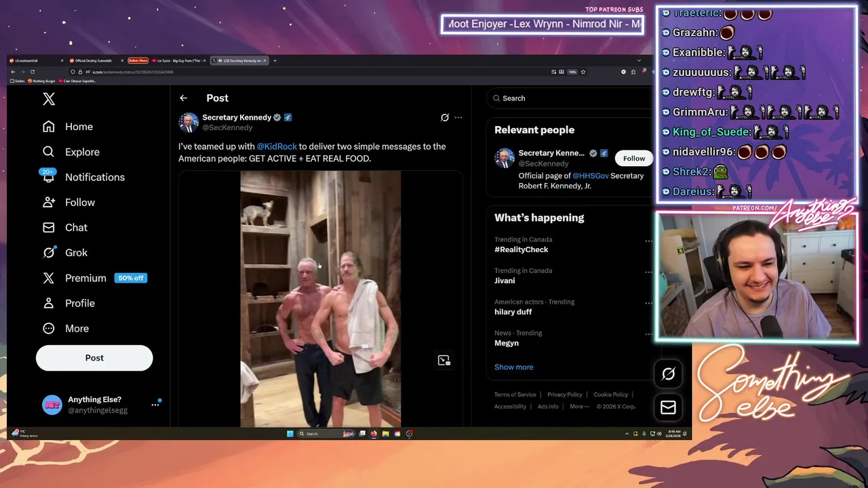Open more options for Megyn trend
The image size is (868, 488).
click(x=648, y=334)
